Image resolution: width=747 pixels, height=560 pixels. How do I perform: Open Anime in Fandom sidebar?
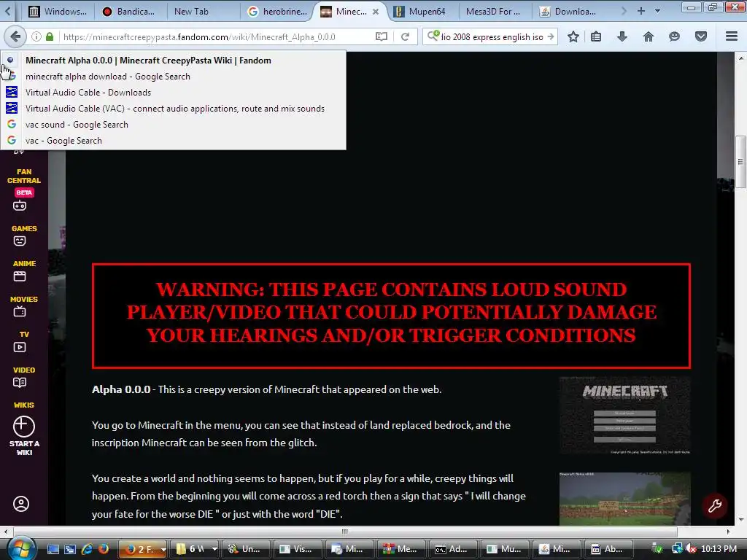coord(24,271)
